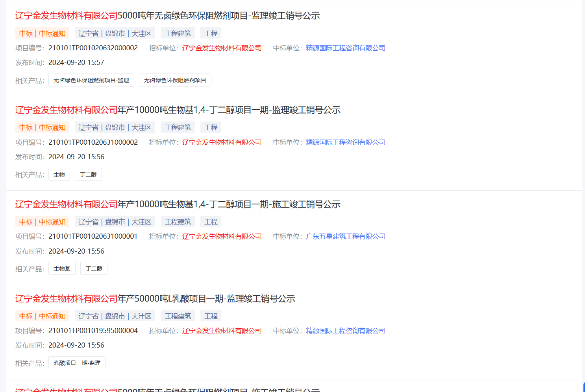Click 工程建筑 tag for project 210101TP001020631000001

pyautogui.click(x=178, y=222)
